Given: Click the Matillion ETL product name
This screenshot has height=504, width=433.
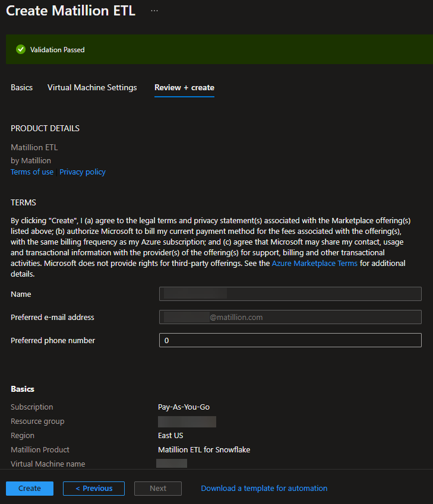Looking at the screenshot, I should click(34, 147).
